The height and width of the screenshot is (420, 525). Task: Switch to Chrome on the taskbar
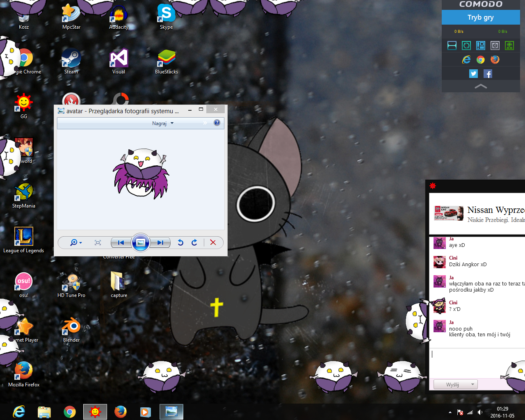click(x=70, y=411)
